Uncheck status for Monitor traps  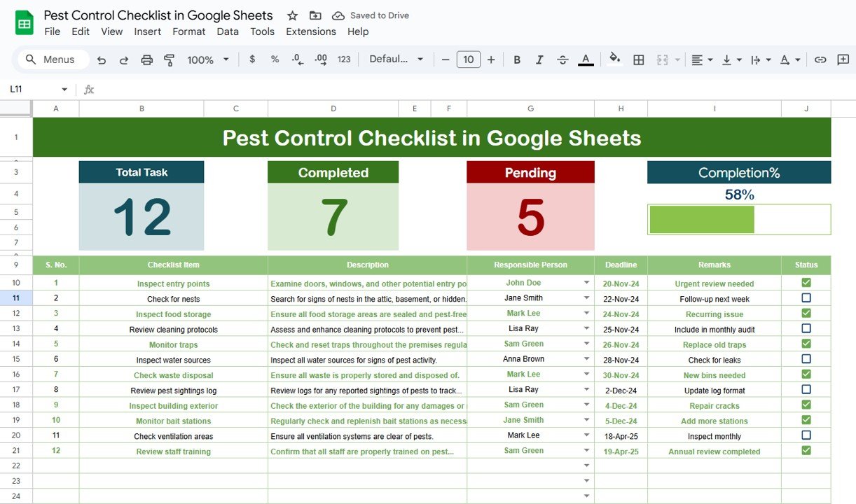coord(806,344)
